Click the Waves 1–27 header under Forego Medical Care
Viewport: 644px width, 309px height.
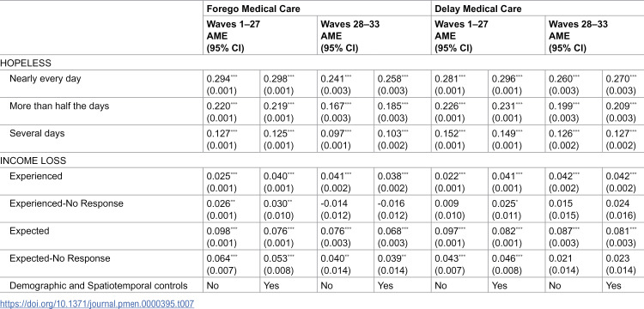pyautogui.click(x=234, y=24)
